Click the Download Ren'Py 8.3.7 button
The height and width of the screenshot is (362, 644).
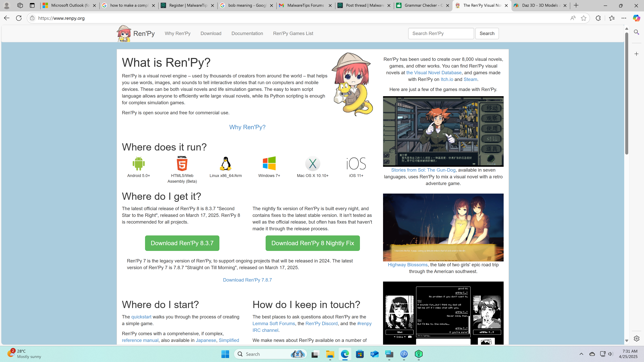point(182,243)
